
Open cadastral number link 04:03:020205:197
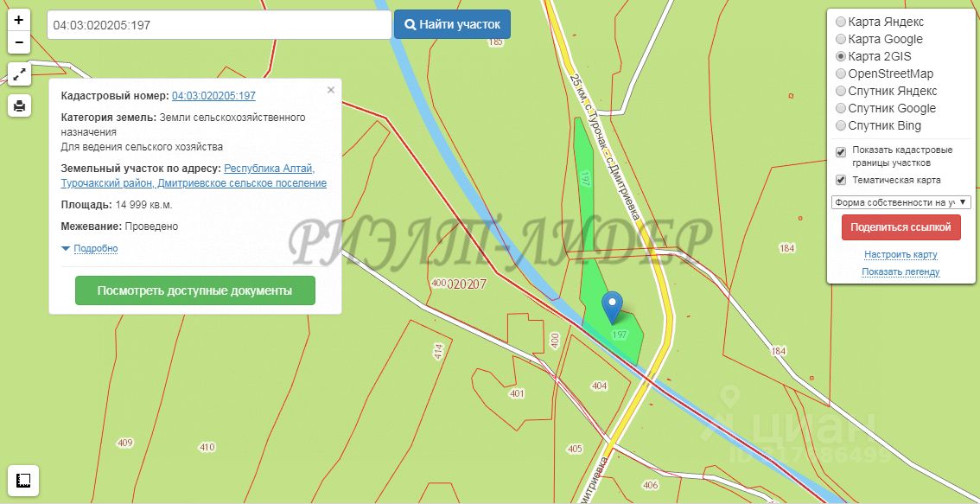pyautogui.click(x=213, y=96)
